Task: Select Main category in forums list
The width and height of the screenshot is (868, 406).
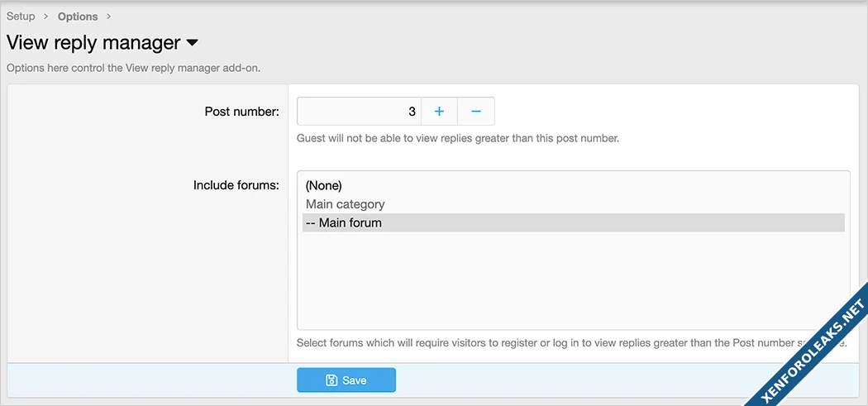Action: tap(346, 204)
